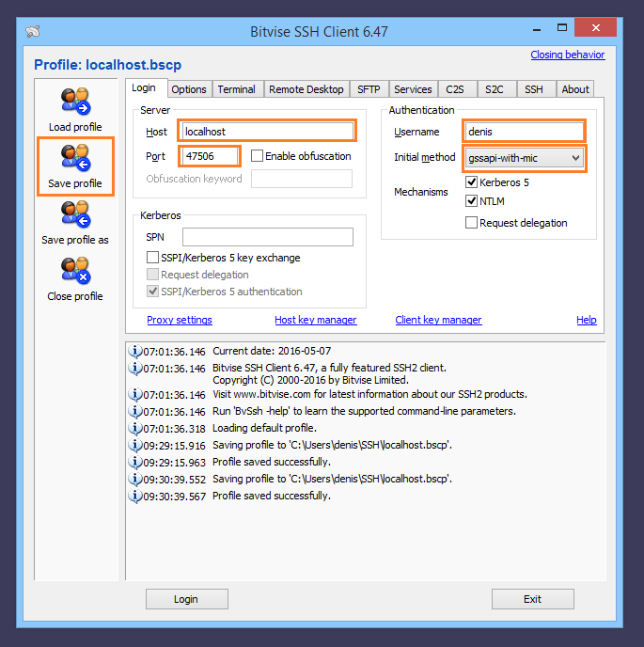Click the disabled Request delegation checkbox in Kerberos
The width and height of the screenshot is (644, 647).
(152, 275)
